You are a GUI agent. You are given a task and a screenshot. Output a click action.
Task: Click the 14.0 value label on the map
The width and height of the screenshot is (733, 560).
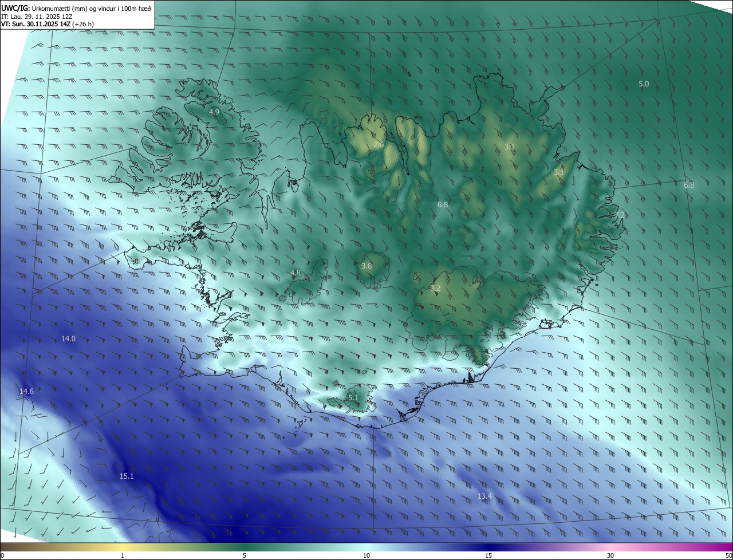[x=68, y=339]
